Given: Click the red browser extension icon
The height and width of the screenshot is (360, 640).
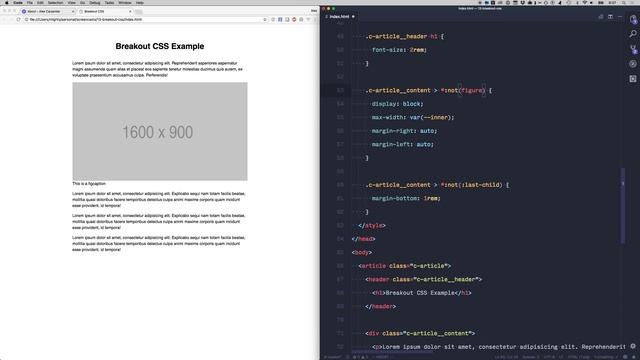Looking at the screenshot, I should [294, 19].
